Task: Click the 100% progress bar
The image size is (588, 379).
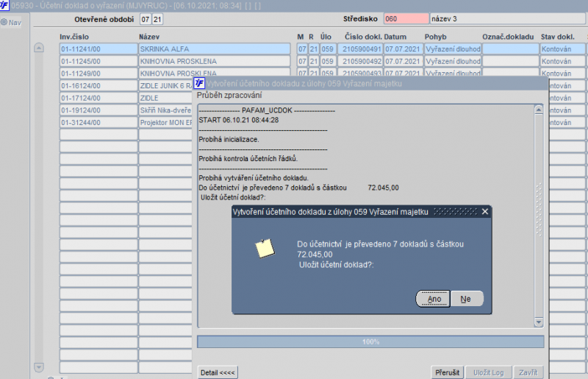Action: pos(370,341)
